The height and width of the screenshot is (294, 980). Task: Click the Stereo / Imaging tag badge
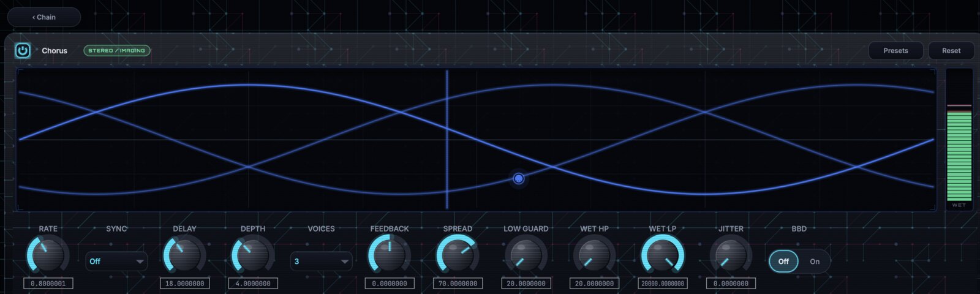coord(117,50)
